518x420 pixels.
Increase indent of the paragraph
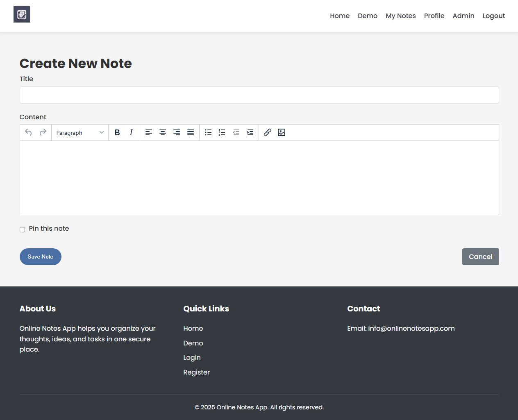[250, 132]
